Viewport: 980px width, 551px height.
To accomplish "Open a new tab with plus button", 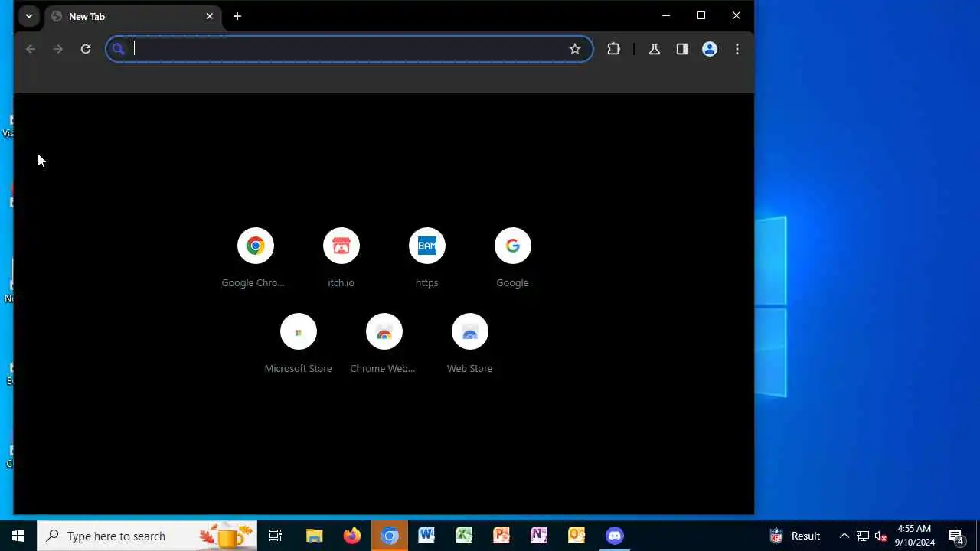I will point(237,16).
